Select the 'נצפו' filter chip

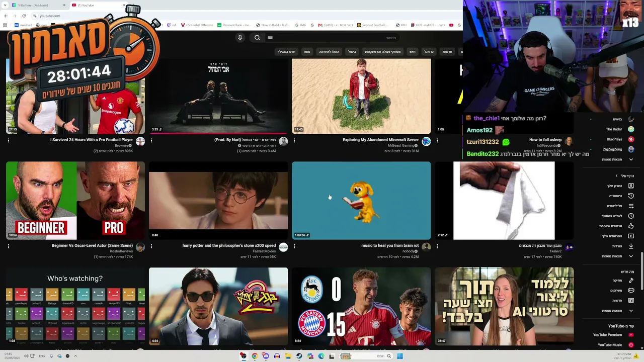click(x=307, y=52)
